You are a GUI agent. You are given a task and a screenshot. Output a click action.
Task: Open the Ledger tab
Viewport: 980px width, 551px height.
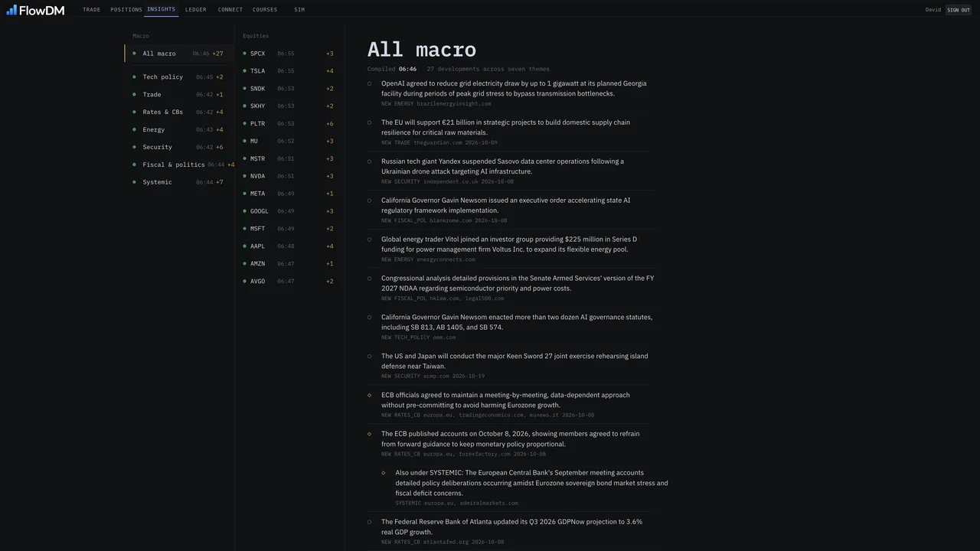(x=196, y=10)
